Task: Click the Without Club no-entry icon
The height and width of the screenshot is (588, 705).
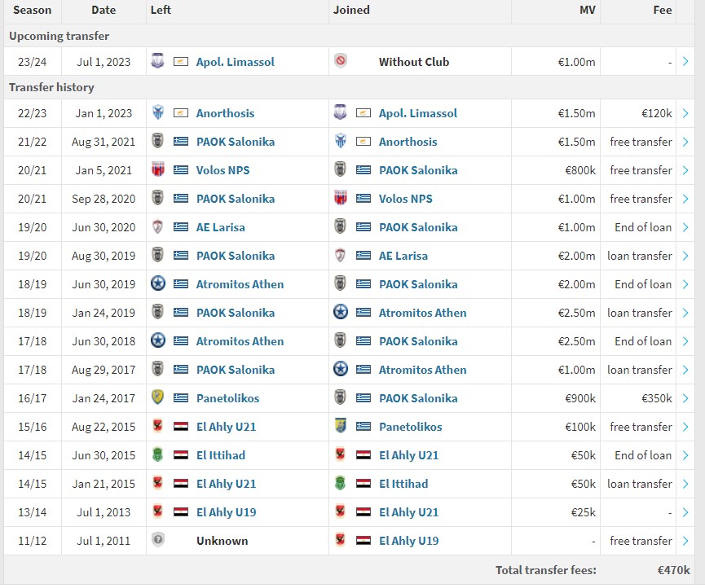Action: pos(341,60)
